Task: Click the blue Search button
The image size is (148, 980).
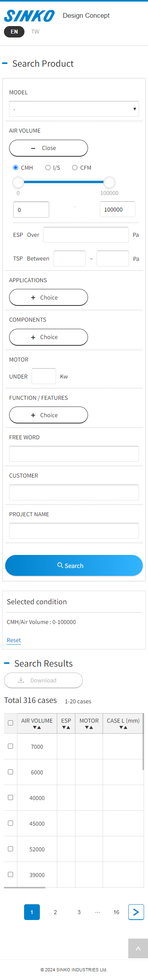Action: point(74,566)
